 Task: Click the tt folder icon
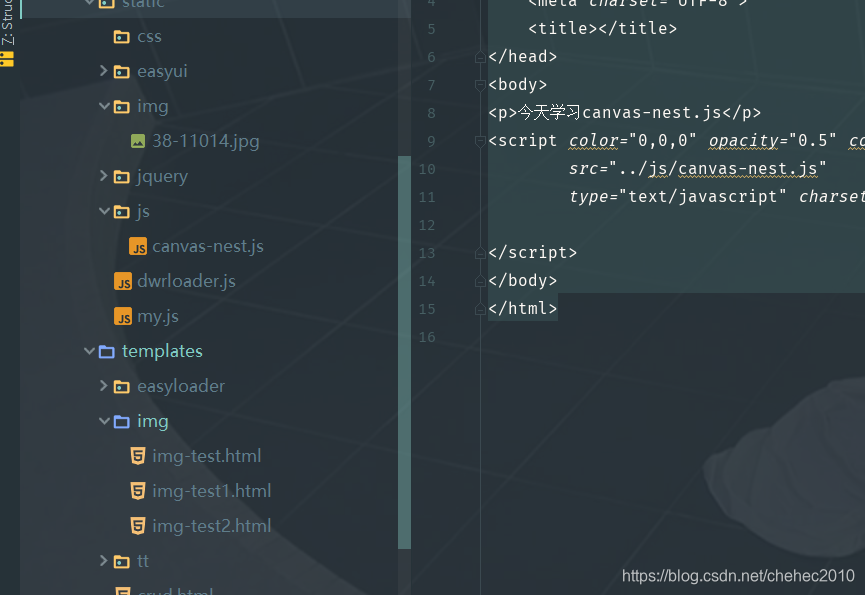[x=121, y=561]
